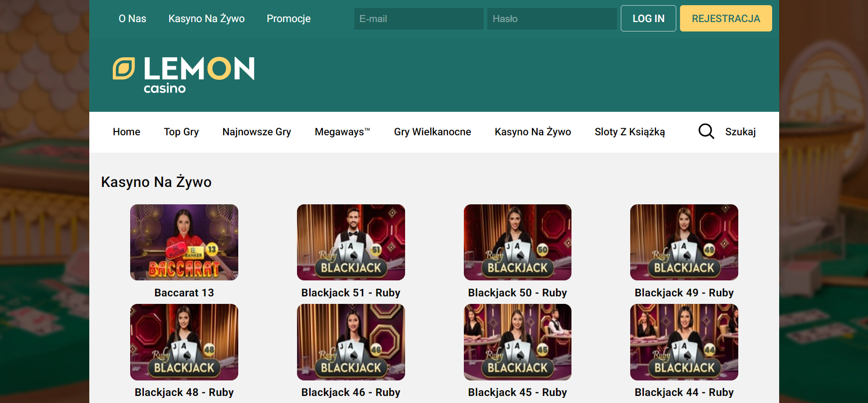Open Gry Wielkanocne category
This screenshot has width=868, height=403.
point(432,132)
